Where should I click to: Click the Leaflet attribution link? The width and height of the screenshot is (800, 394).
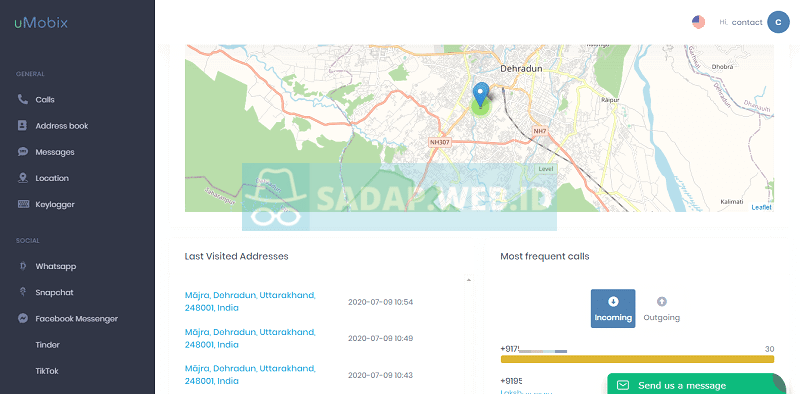pos(761,207)
